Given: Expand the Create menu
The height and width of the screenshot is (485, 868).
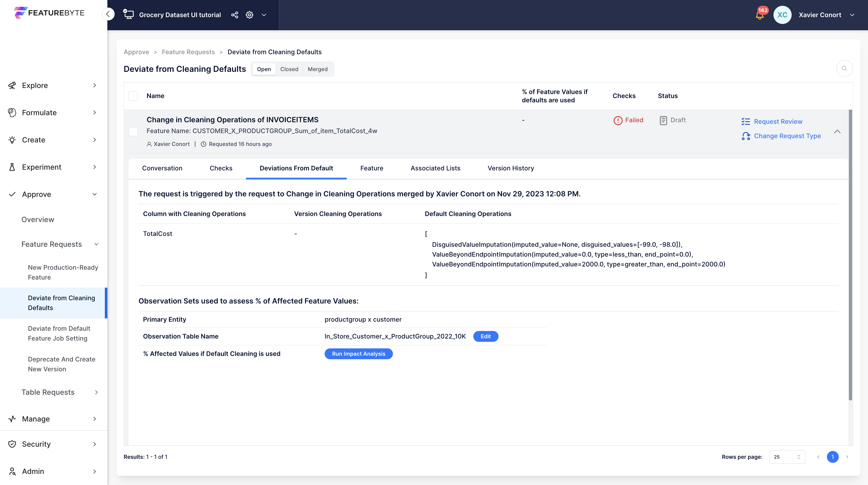Looking at the screenshot, I should point(95,140).
